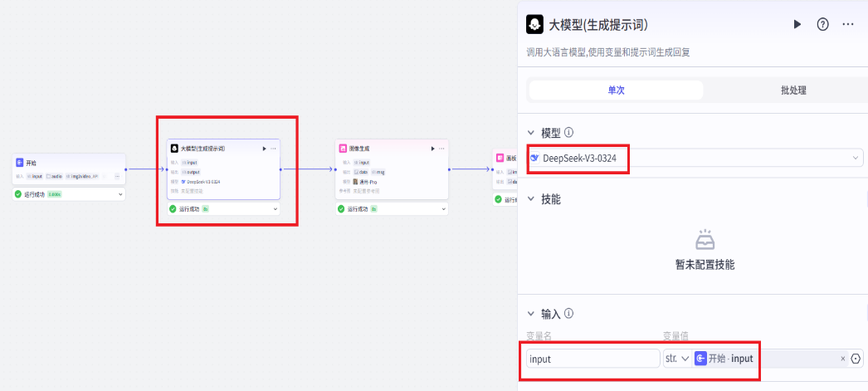The height and width of the screenshot is (391, 868).
Task: Click the info icon beside 模型
Action: 569,133
